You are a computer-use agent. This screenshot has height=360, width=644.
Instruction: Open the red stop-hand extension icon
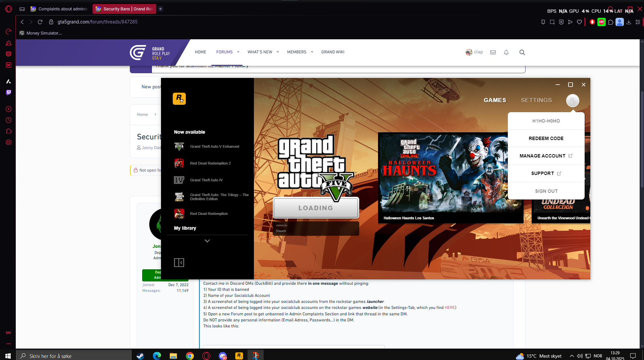(592, 22)
